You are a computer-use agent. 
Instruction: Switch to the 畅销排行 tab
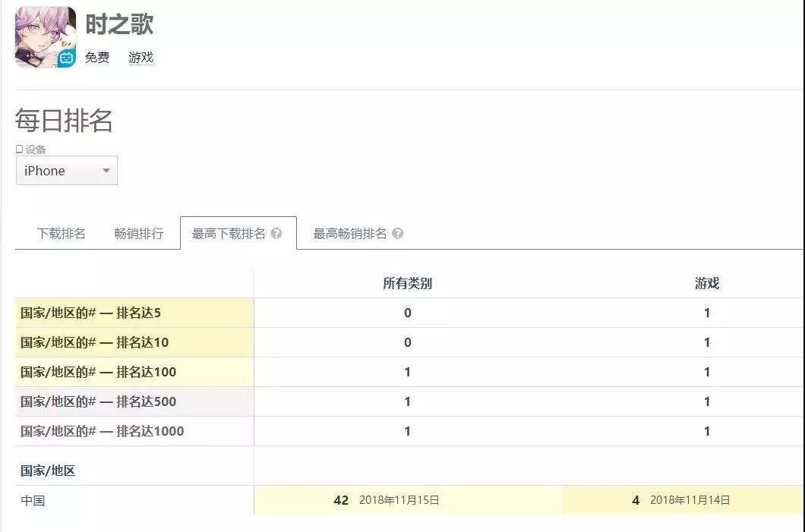click(139, 234)
